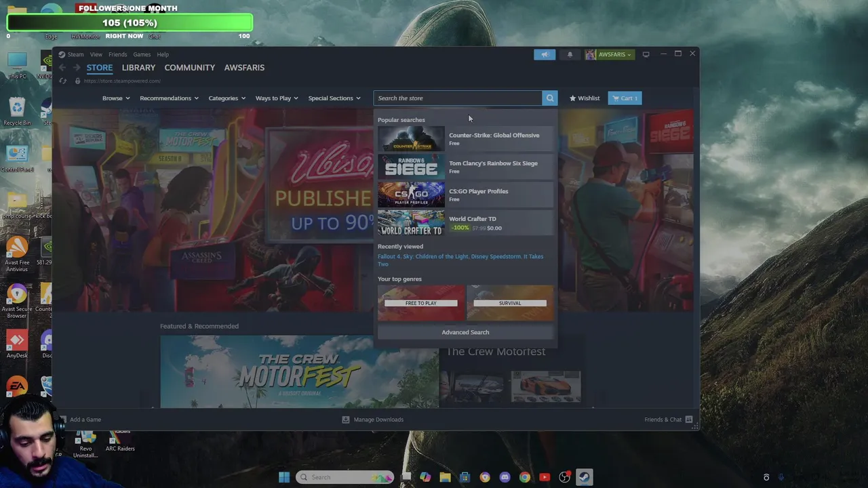Switch to the LIBRARY tab

coord(138,68)
